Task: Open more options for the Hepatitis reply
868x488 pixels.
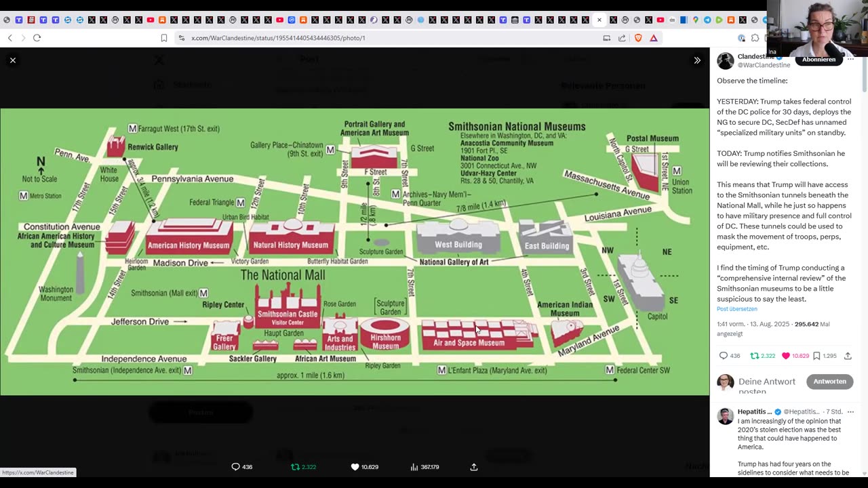Action: (850, 411)
